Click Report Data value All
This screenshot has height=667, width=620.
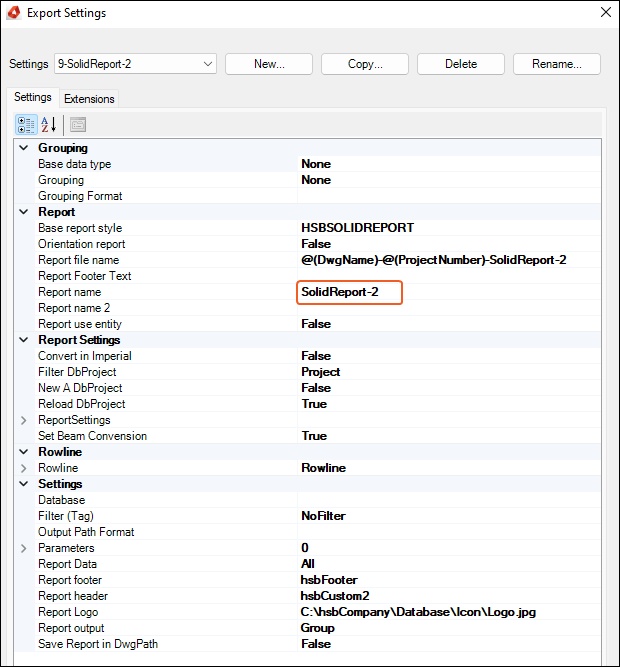pyautogui.click(x=308, y=564)
